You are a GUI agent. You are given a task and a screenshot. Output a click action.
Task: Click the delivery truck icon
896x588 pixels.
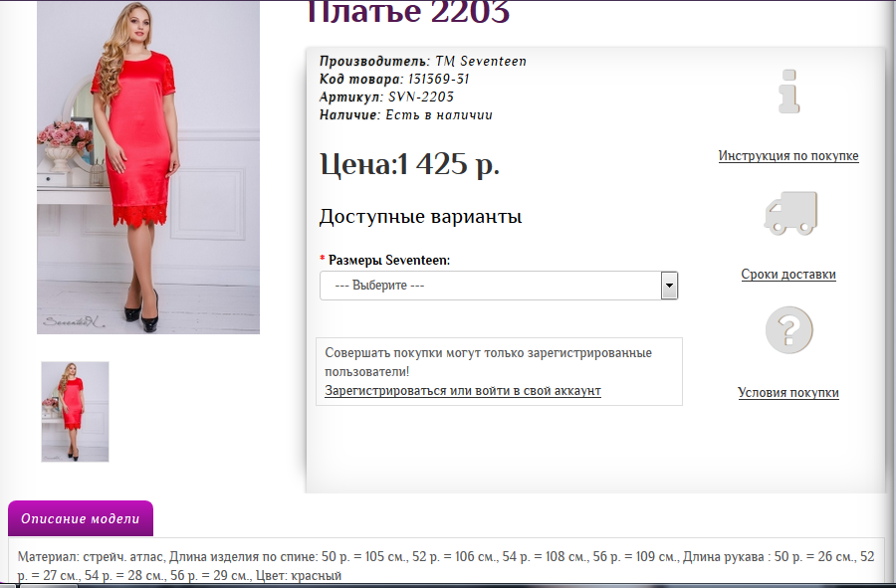tap(790, 214)
